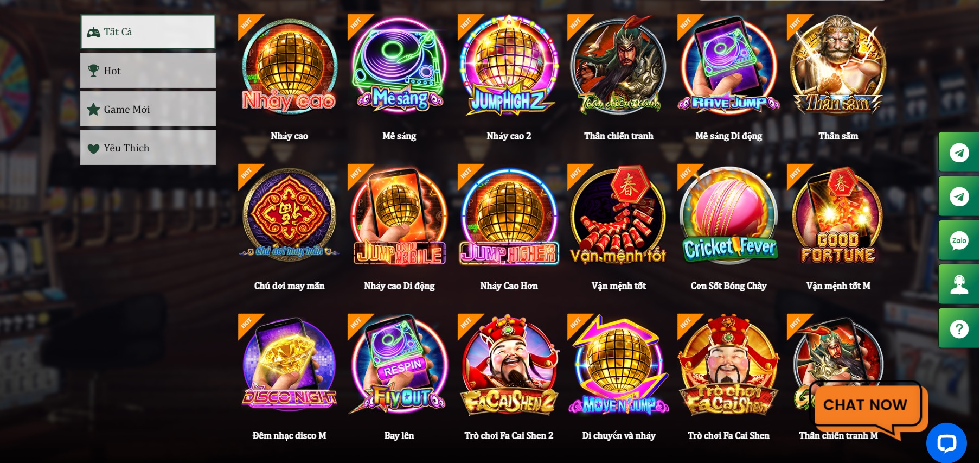The width and height of the screenshot is (980, 463).
Task: Open the Jump High 2 game icon
Action: pyautogui.click(x=509, y=65)
